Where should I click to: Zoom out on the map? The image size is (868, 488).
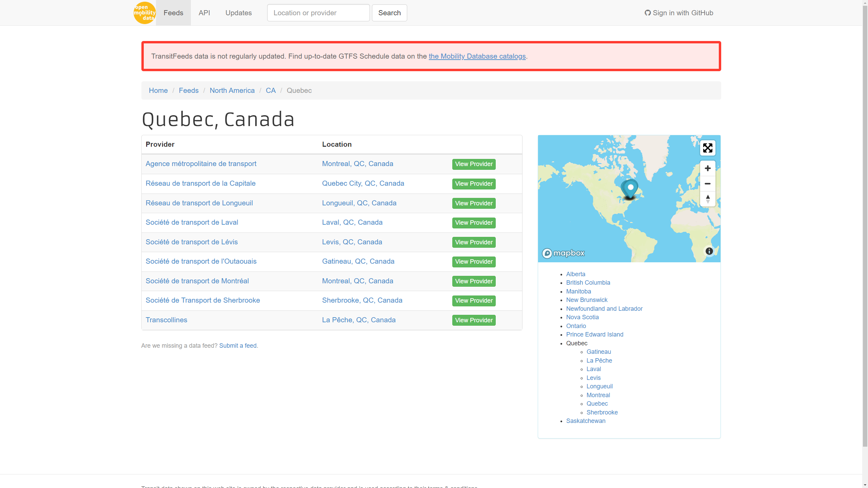[707, 184]
